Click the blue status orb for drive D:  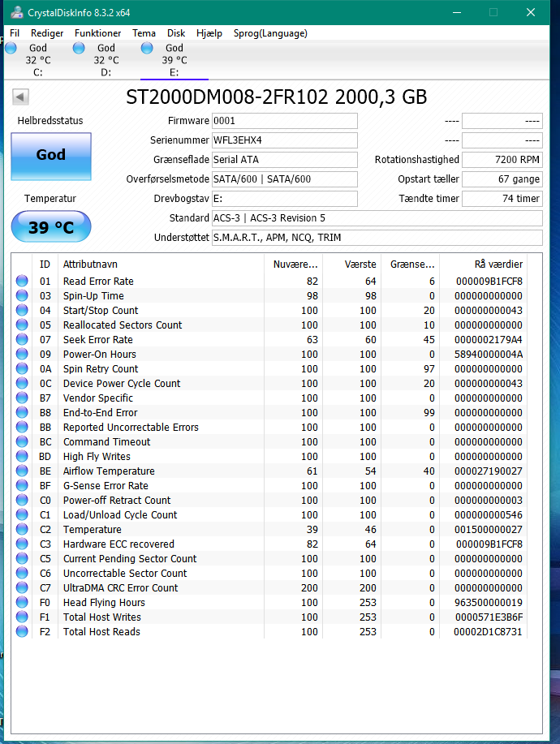click(x=79, y=48)
